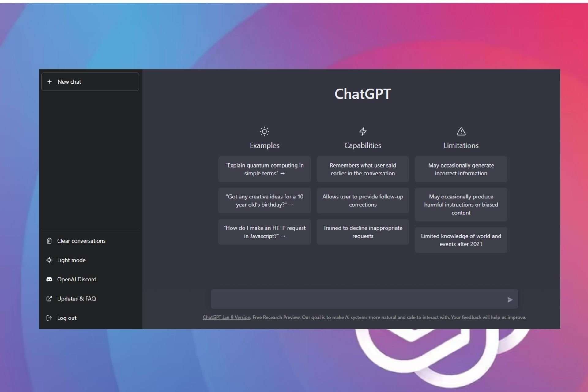Screen dimensions: 588x392
Task: Click the Log out icon
Action: 49,318
